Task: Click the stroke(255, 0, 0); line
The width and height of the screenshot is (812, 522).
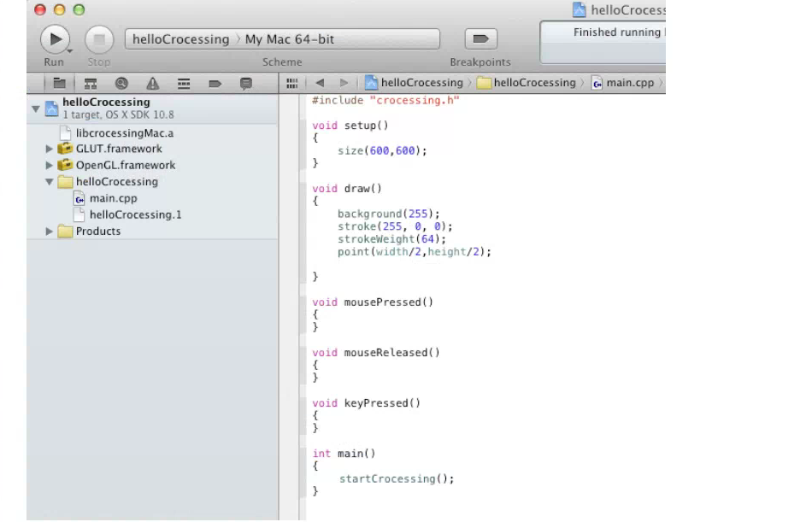Action: tap(395, 226)
